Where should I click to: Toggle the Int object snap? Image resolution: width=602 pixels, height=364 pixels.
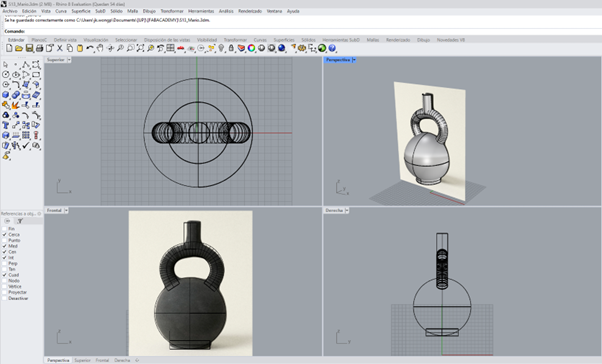[5, 258]
